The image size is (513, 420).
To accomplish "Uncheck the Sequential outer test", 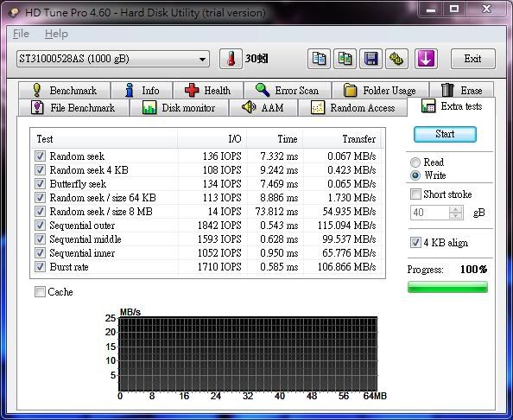I will (40, 226).
